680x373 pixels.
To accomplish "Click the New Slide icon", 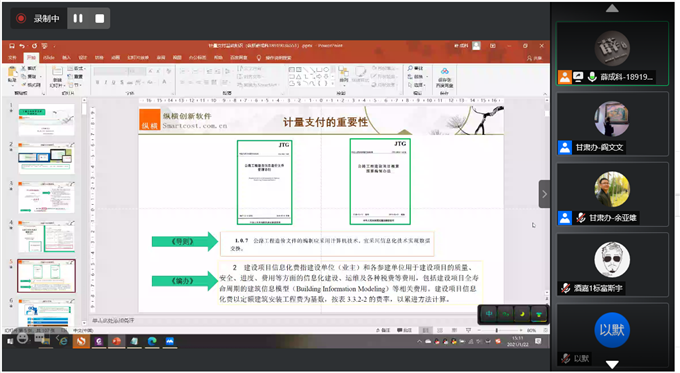I will (57, 76).
